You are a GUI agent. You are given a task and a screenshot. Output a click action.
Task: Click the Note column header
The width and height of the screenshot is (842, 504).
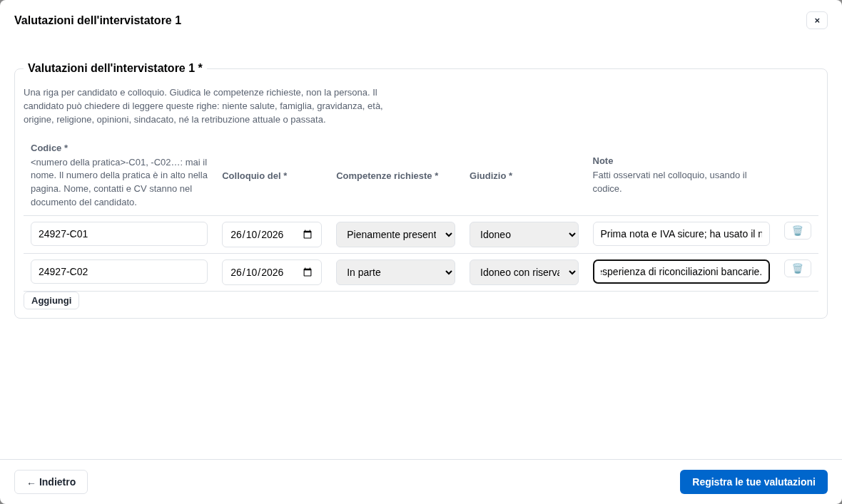pos(603,161)
